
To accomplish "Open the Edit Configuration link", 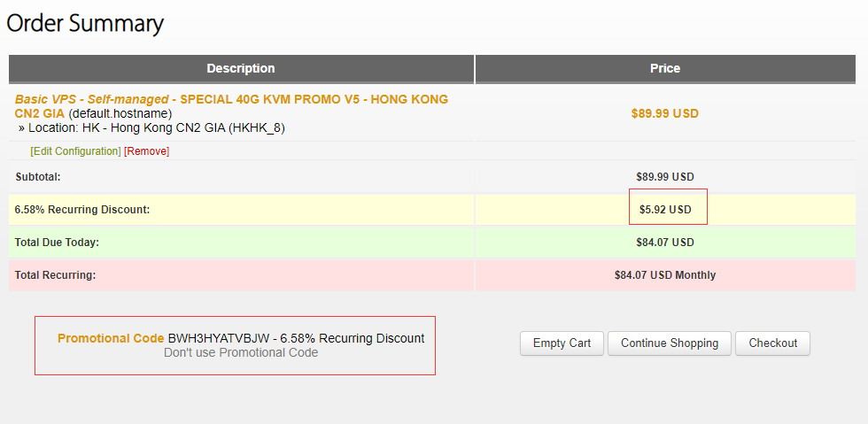I will [x=76, y=151].
